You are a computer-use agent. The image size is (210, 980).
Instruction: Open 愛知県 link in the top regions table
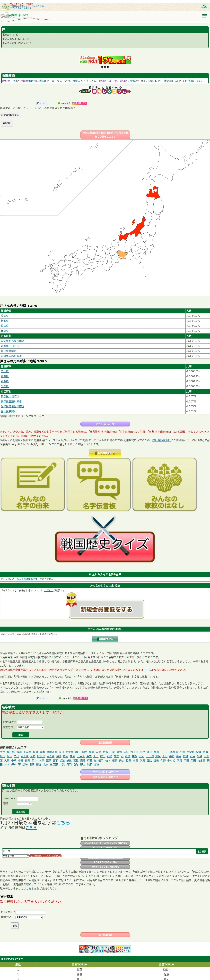tap(5, 316)
